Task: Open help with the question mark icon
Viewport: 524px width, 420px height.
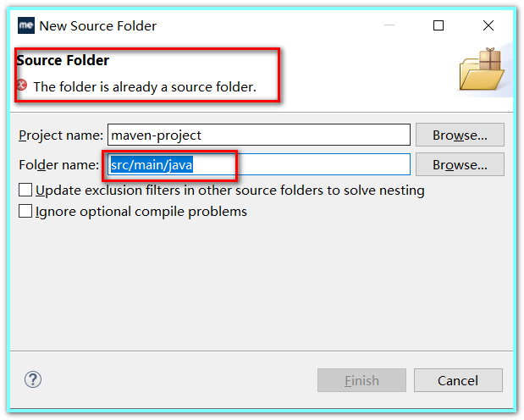Action: 33,379
